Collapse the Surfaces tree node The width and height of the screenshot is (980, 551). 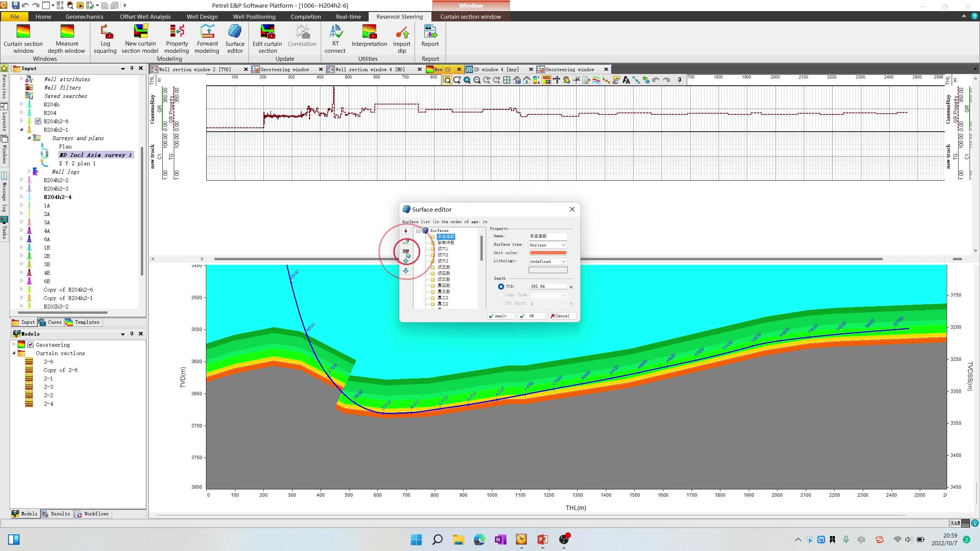point(418,231)
